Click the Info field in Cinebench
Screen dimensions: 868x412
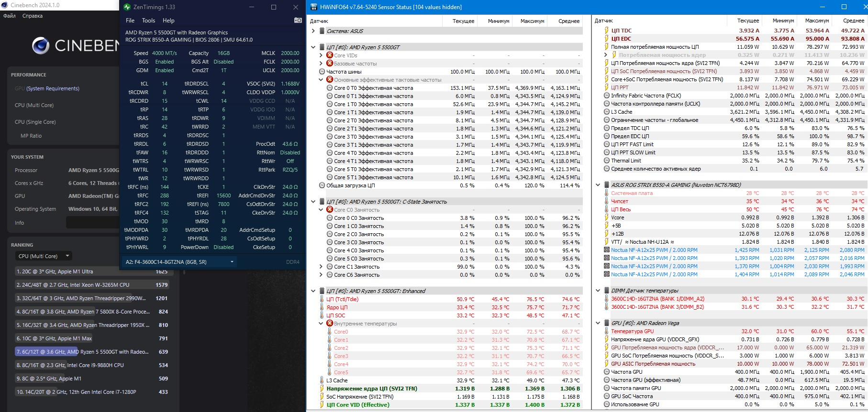tap(92, 223)
